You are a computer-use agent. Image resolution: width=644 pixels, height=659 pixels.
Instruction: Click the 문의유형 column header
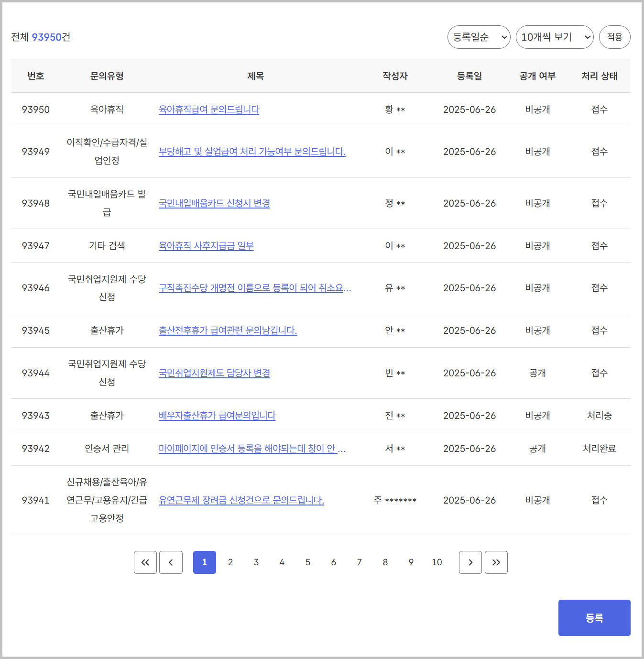[107, 76]
